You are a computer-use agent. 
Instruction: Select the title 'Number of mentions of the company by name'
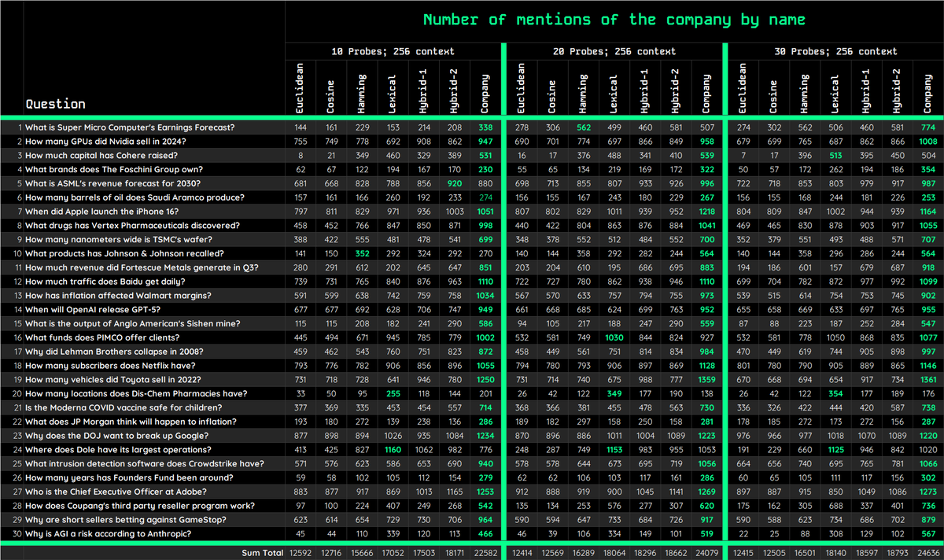(614, 19)
